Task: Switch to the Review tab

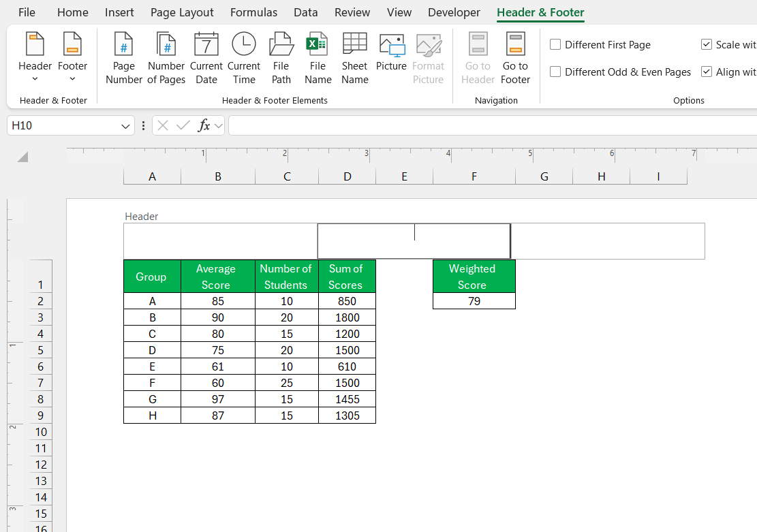Action: tap(352, 12)
